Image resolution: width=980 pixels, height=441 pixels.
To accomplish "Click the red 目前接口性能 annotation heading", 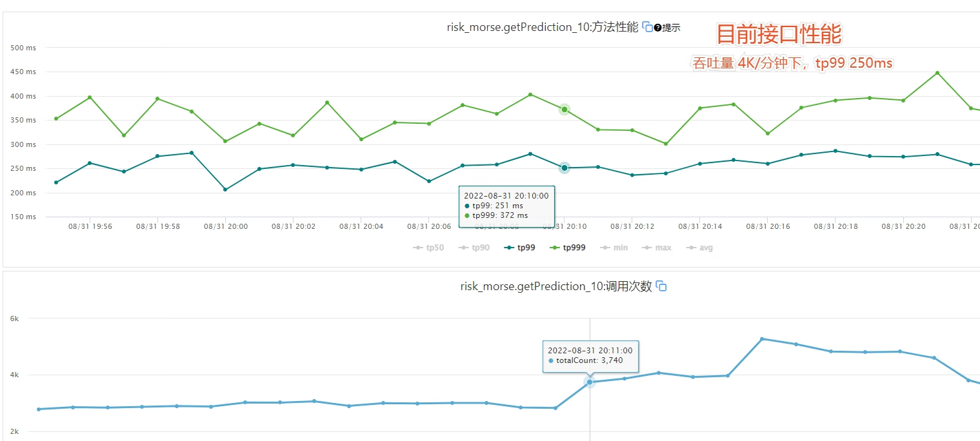I will tap(779, 35).
